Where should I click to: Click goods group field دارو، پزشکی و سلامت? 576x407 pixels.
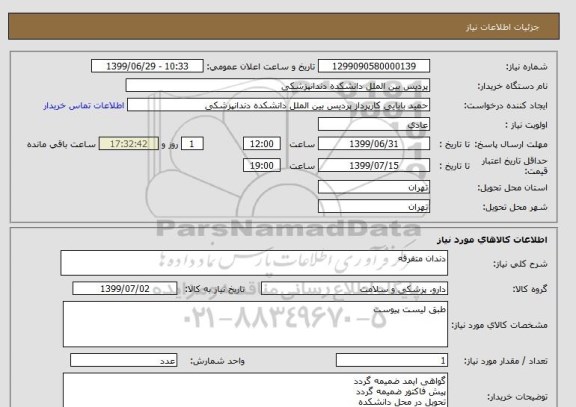354,289
